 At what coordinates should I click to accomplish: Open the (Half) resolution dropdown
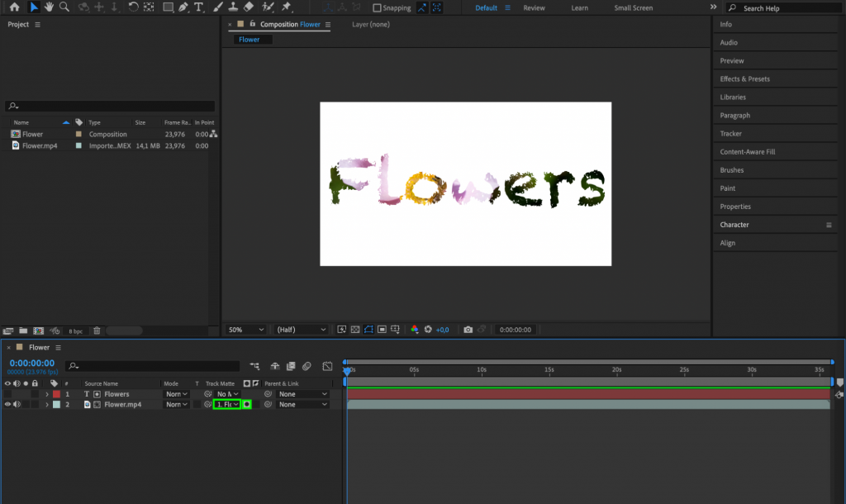299,329
